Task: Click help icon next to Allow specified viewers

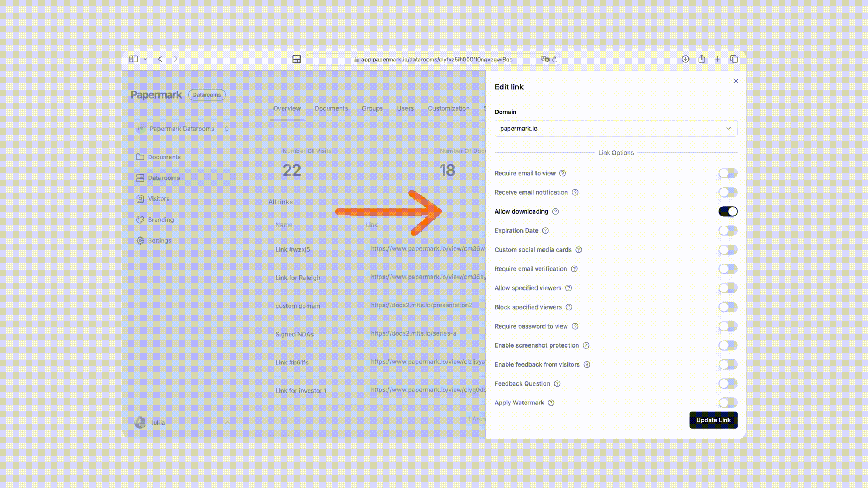Action: (x=569, y=288)
